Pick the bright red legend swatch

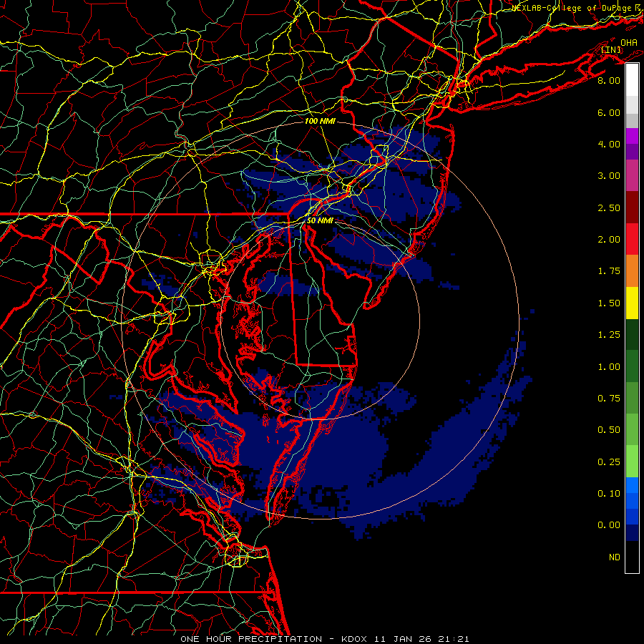coord(632,239)
